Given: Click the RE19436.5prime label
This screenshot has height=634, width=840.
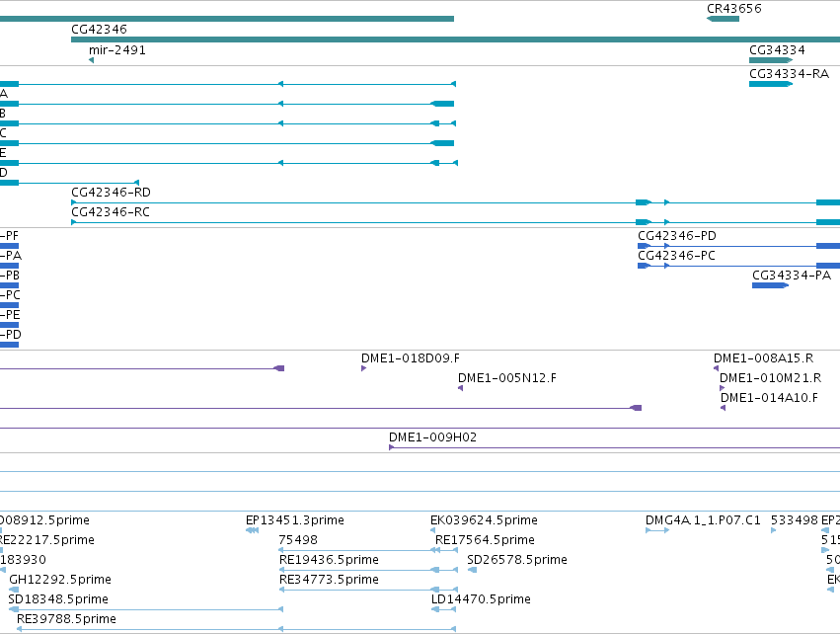Looking at the screenshot, I should tap(329, 560).
